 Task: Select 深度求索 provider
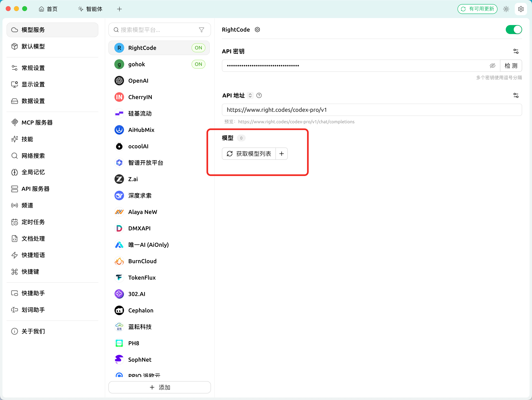(159, 196)
